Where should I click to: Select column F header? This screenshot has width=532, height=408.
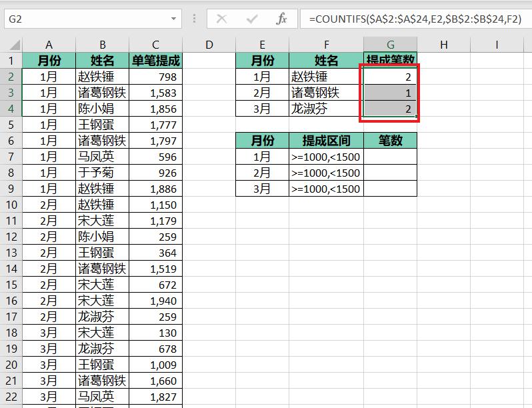click(327, 45)
